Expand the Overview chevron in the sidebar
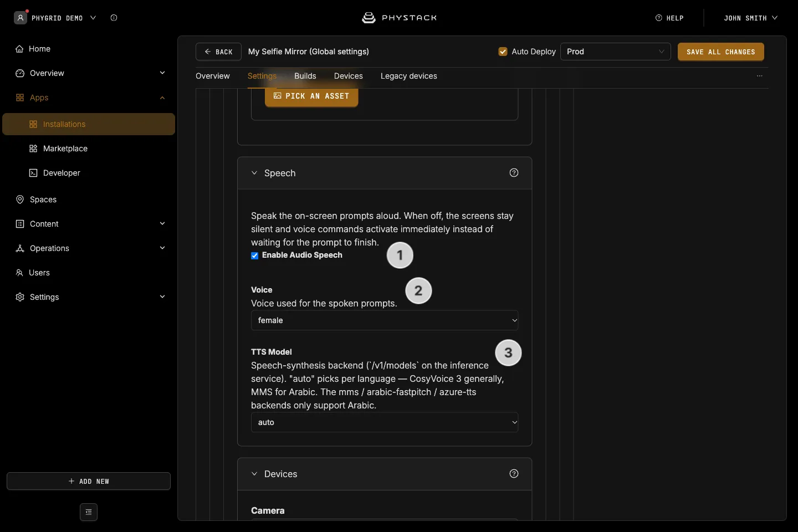Screen dimensions: 798x532 162,73
